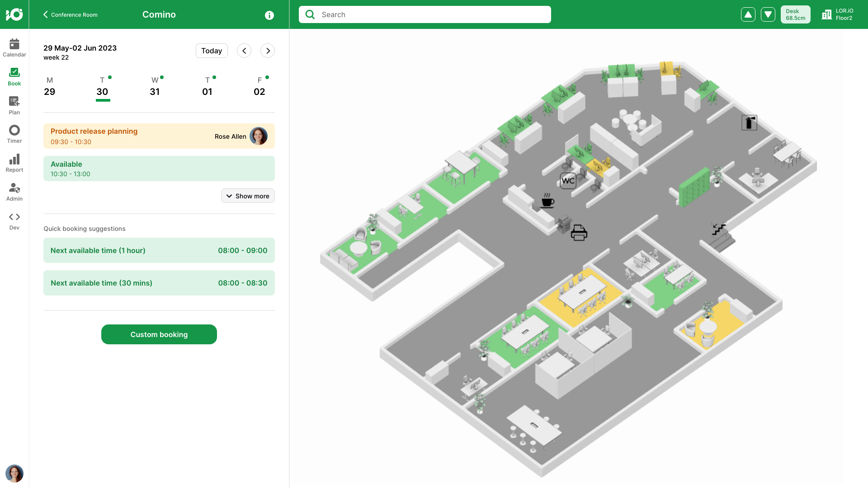
Task: Click the Comino room info icon
Action: [269, 15]
